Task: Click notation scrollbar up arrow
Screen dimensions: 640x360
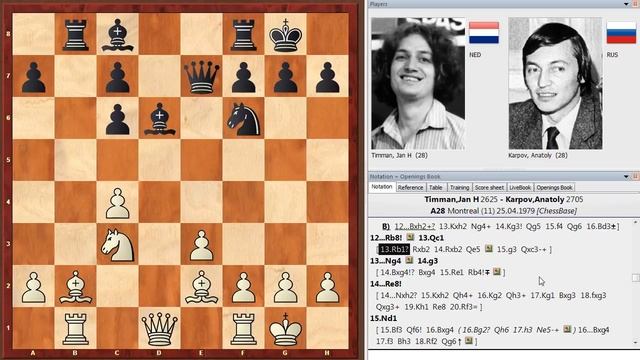Action: tap(636, 223)
